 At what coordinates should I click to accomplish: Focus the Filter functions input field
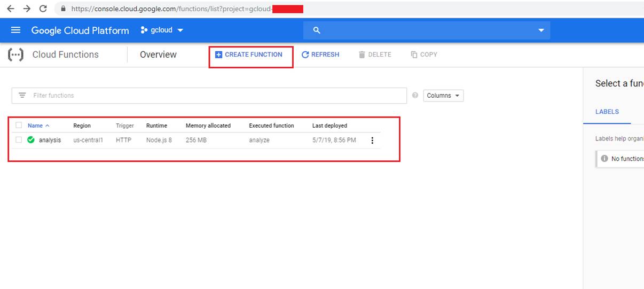(209, 96)
